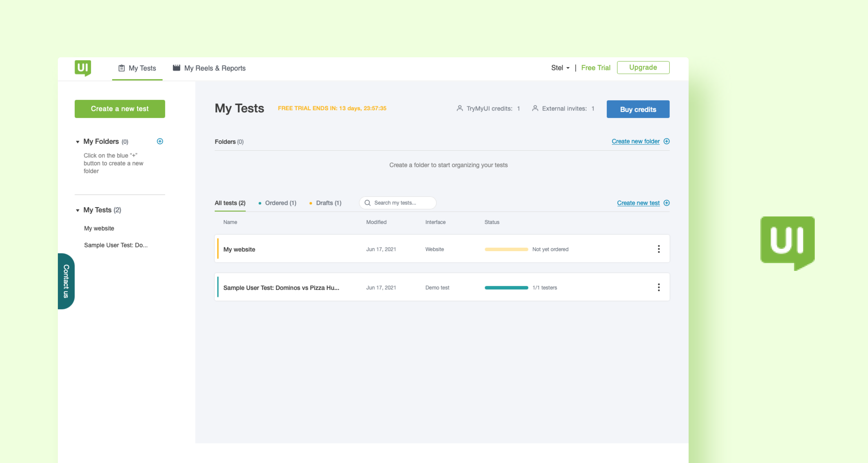This screenshot has width=868, height=463.
Task: Open the Create new test link
Action: [639, 203]
